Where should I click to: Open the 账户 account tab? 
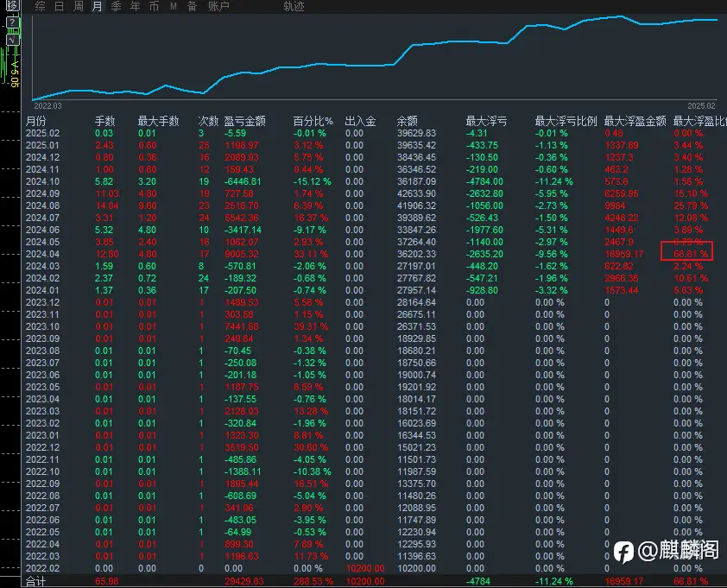pos(218,6)
